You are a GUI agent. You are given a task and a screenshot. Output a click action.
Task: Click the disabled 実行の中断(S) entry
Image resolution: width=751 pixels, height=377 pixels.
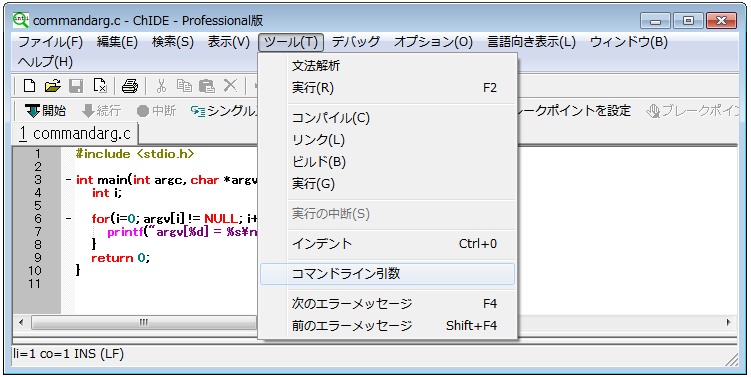[x=387, y=214]
